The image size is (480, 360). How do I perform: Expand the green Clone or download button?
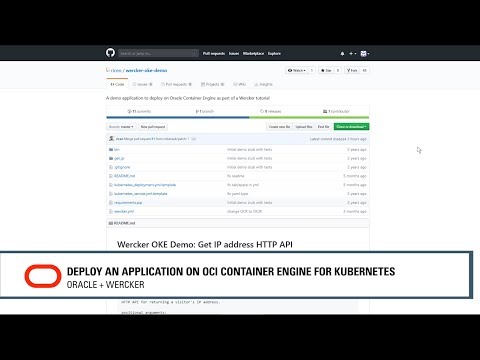click(351, 127)
